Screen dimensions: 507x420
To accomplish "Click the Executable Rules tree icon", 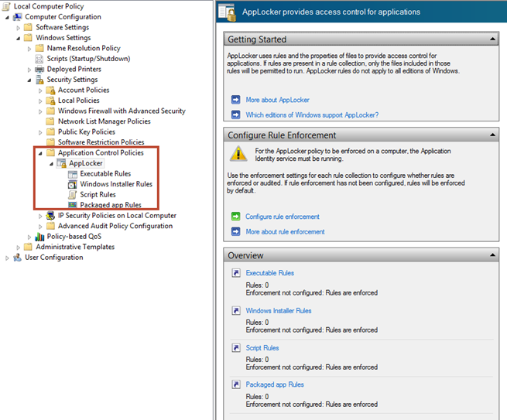I will 73,174.
